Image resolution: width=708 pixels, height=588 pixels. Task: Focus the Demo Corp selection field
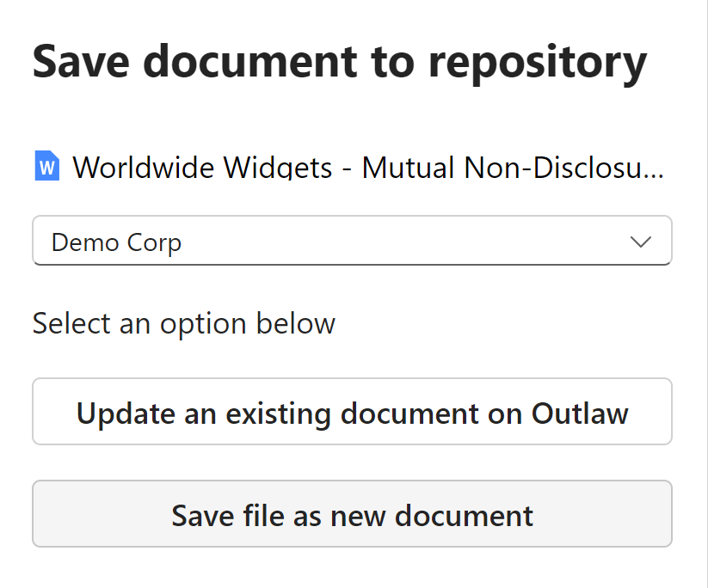[x=351, y=241]
